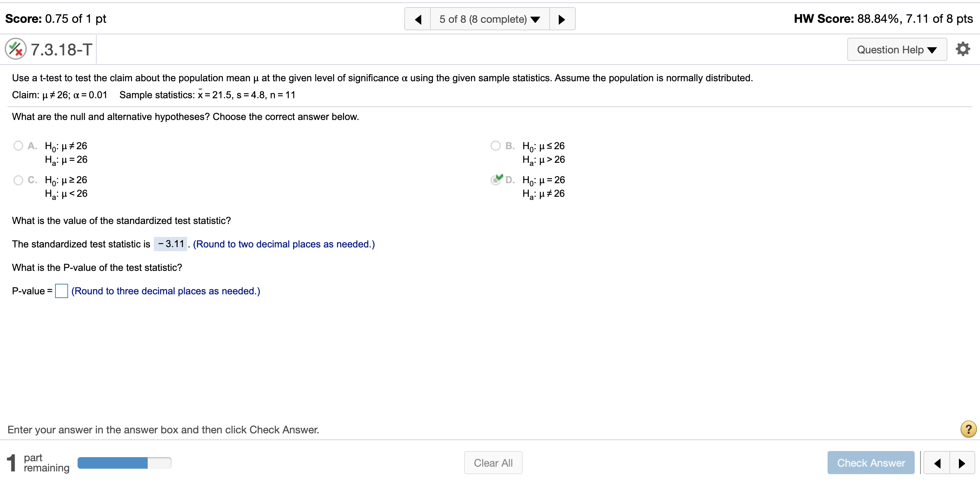Image resolution: width=980 pixels, height=485 pixels.
Task: Open the '5 of 8' question dropdown
Action: click(x=489, y=19)
